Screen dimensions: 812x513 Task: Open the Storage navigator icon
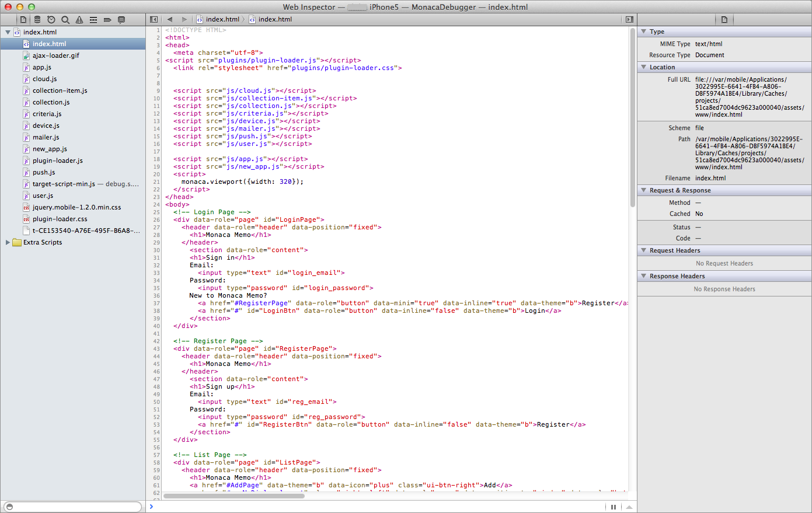(37, 19)
